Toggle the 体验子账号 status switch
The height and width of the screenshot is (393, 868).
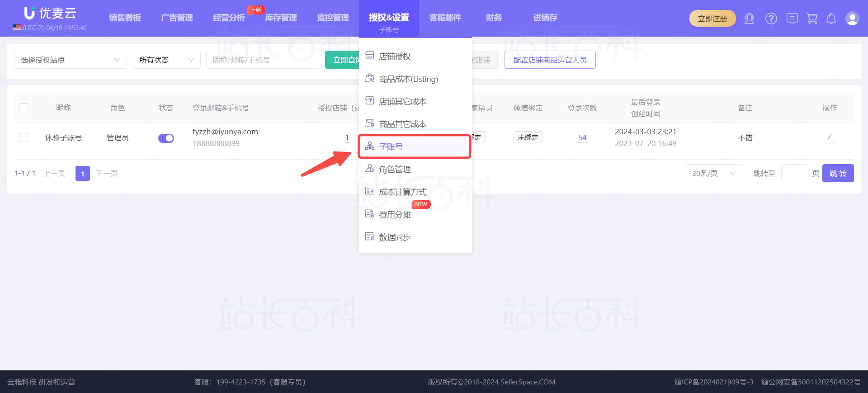[166, 138]
